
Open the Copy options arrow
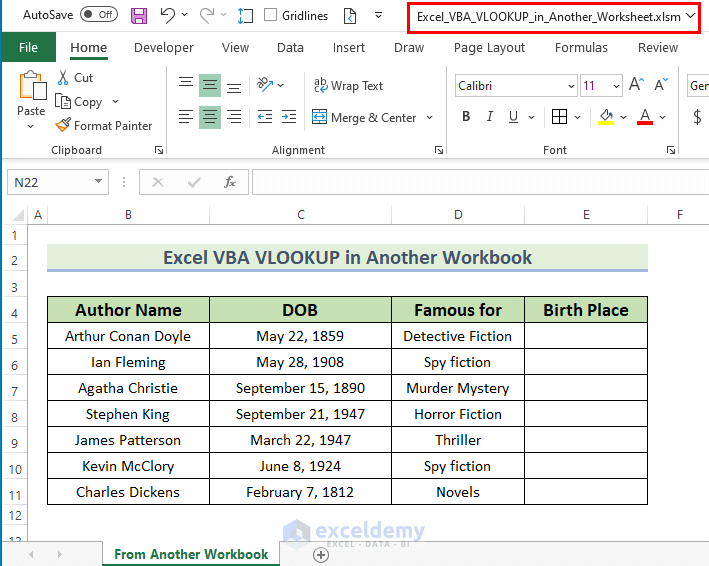pyautogui.click(x=115, y=101)
